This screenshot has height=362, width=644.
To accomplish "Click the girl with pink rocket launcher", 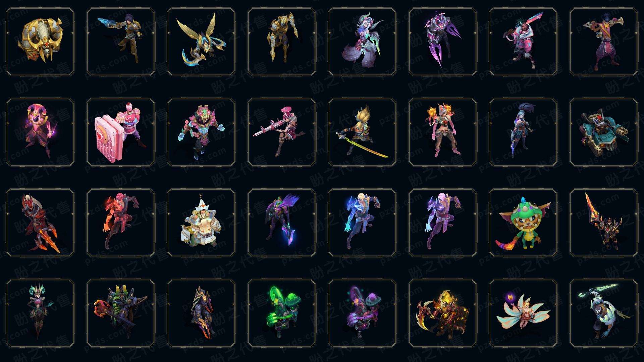I will [282, 132].
